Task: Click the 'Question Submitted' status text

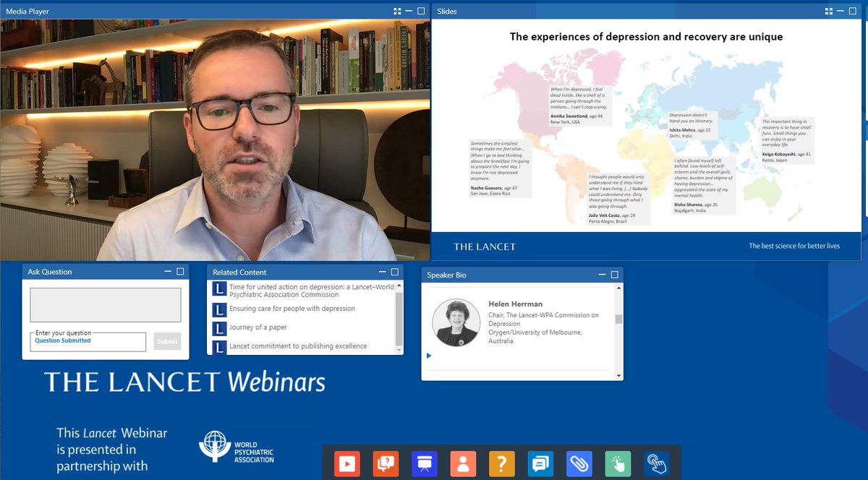Action: [63, 340]
